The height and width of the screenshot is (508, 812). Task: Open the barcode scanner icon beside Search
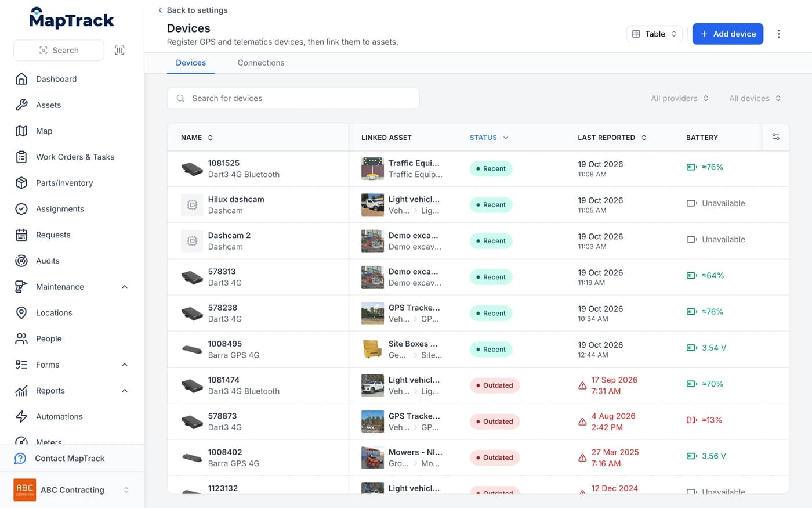(x=119, y=50)
